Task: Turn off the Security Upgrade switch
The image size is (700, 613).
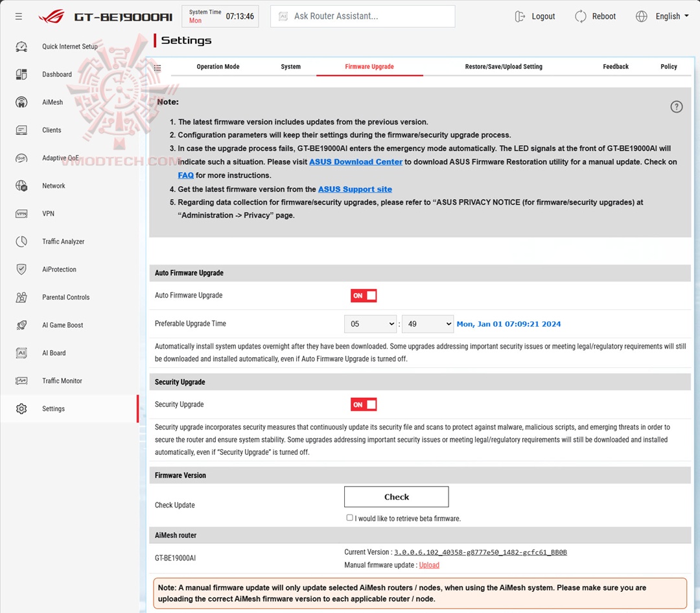Action: click(364, 404)
